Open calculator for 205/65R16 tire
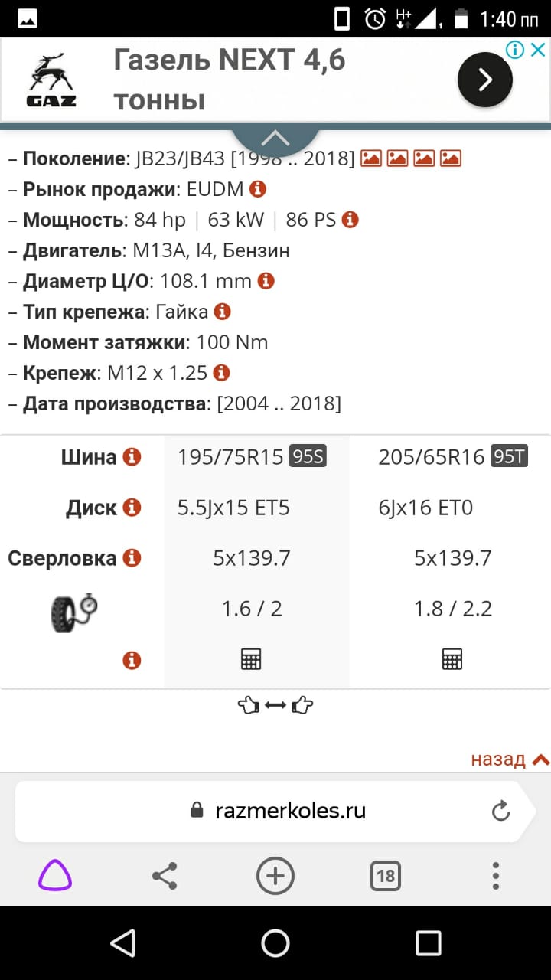 pos(452,659)
